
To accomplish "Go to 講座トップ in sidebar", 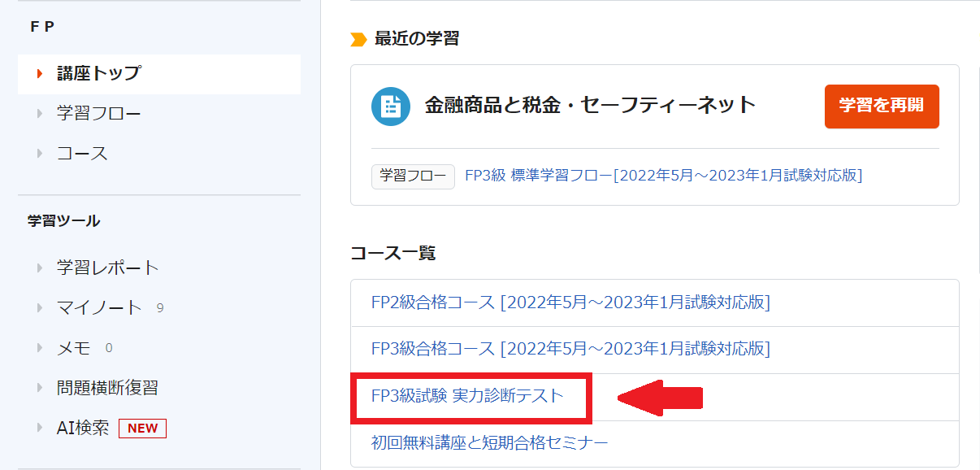I will point(98,74).
